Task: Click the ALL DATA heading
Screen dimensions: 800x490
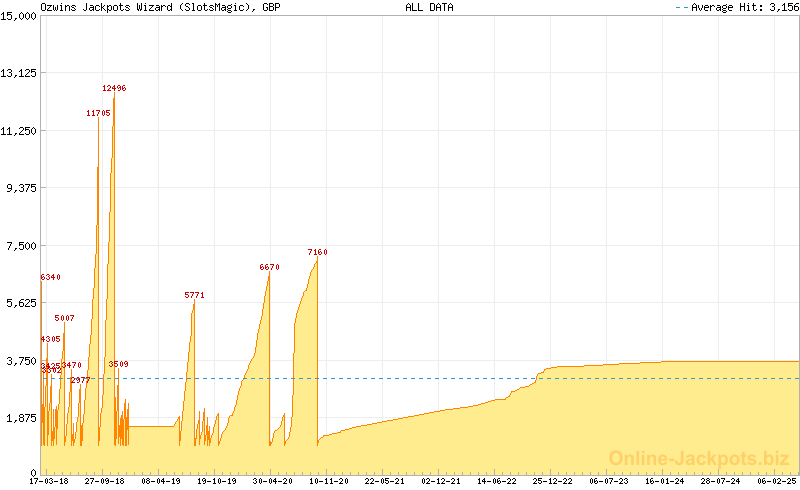Action: click(x=429, y=7)
